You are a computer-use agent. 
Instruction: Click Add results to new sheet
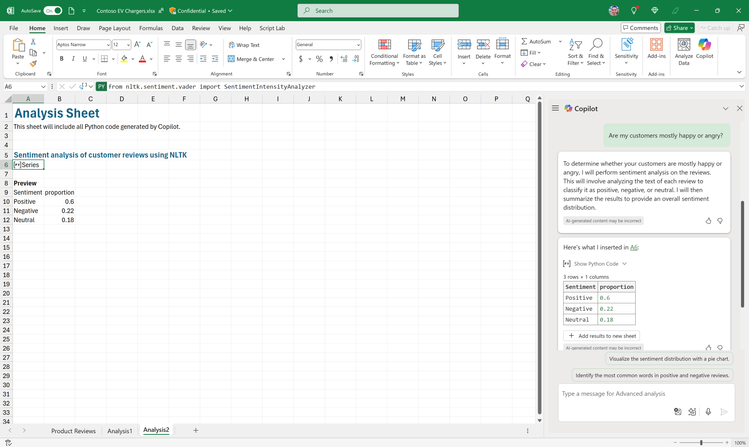[x=601, y=336]
